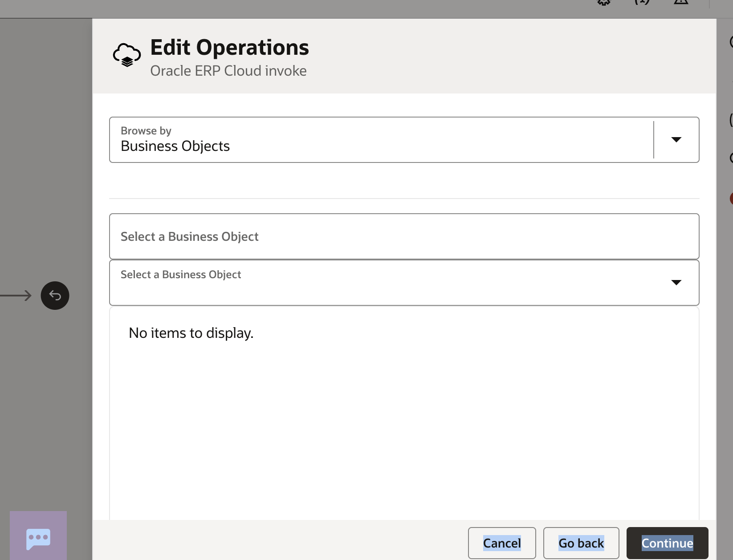Click the Continue button
The height and width of the screenshot is (560, 733).
(667, 543)
